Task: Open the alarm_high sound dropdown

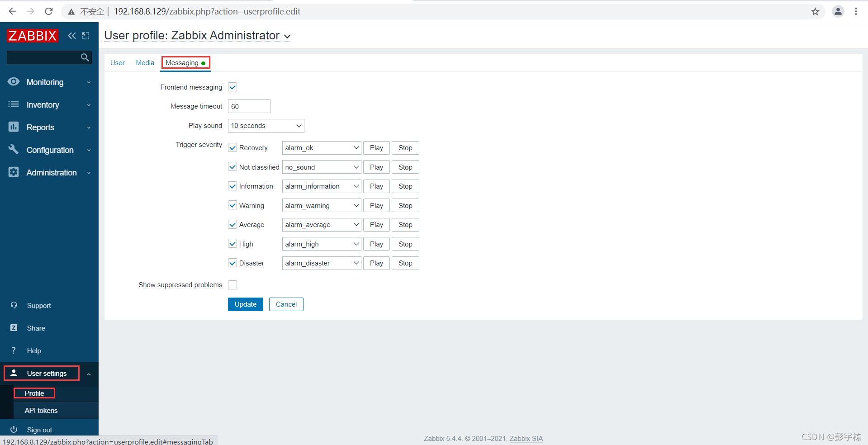Action: (322, 244)
